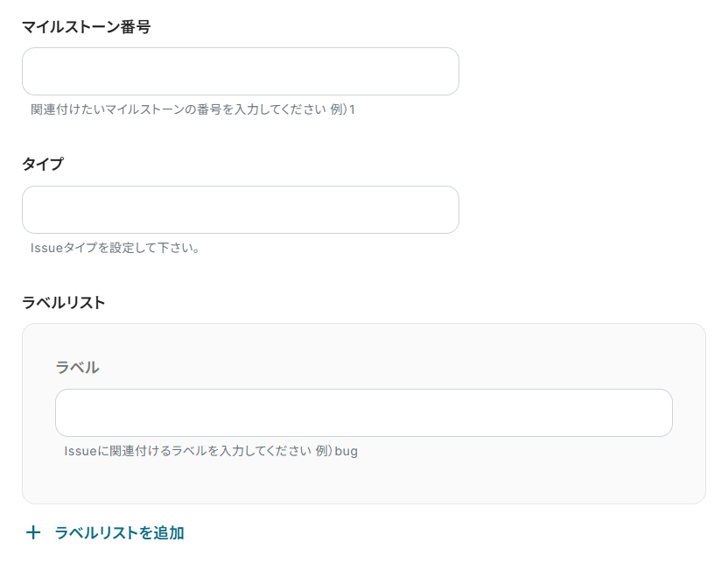
Task: Click blank area right of milestone number field
Action: click(x=586, y=72)
